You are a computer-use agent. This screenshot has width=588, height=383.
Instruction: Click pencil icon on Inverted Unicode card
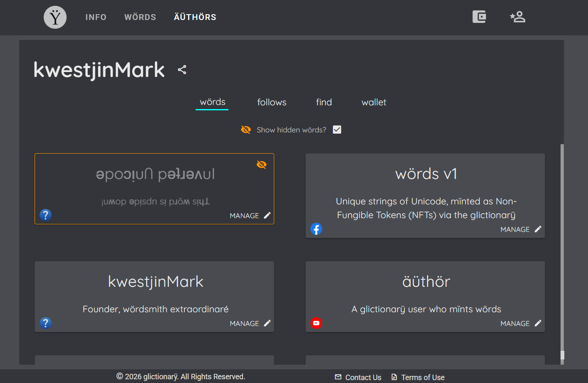[267, 215]
